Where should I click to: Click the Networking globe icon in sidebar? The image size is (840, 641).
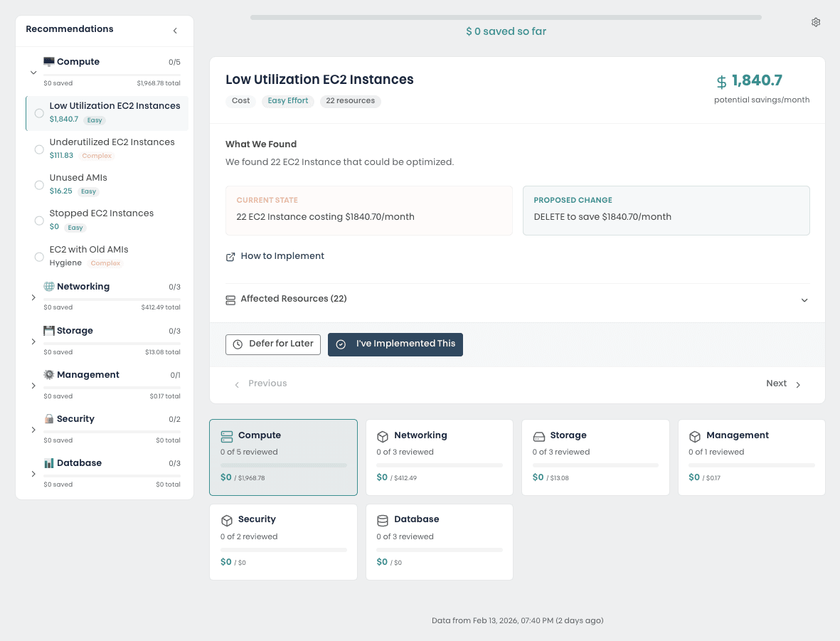48,286
